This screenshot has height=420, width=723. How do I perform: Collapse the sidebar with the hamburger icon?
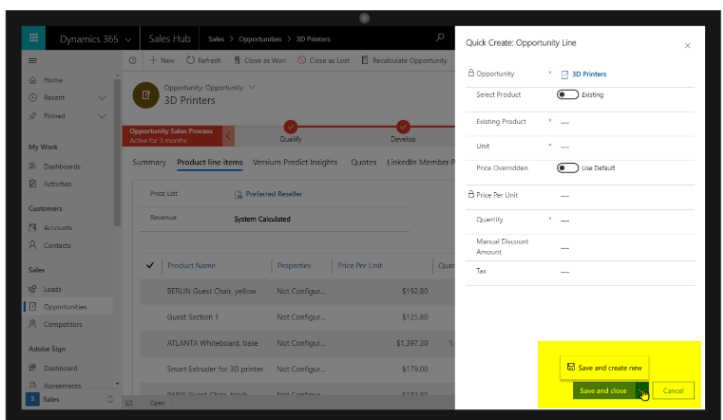coord(33,61)
